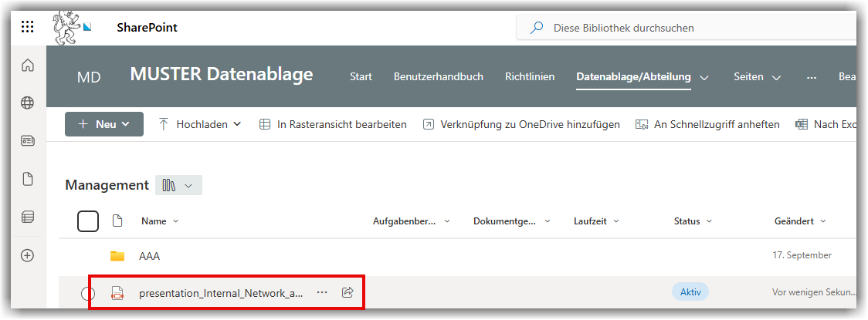Viewport: 868px width, 320px height.
Task: Click the MD site logo tile
Action: pyautogui.click(x=89, y=77)
